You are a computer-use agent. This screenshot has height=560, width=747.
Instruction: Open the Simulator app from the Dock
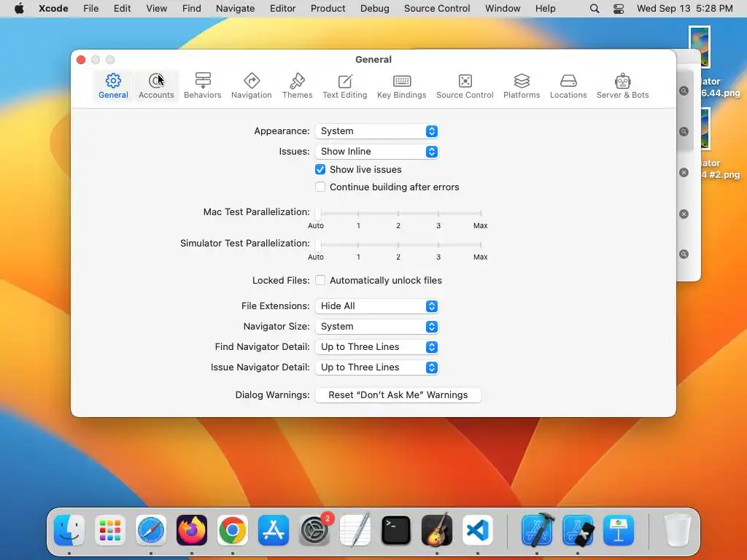point(578,530)
